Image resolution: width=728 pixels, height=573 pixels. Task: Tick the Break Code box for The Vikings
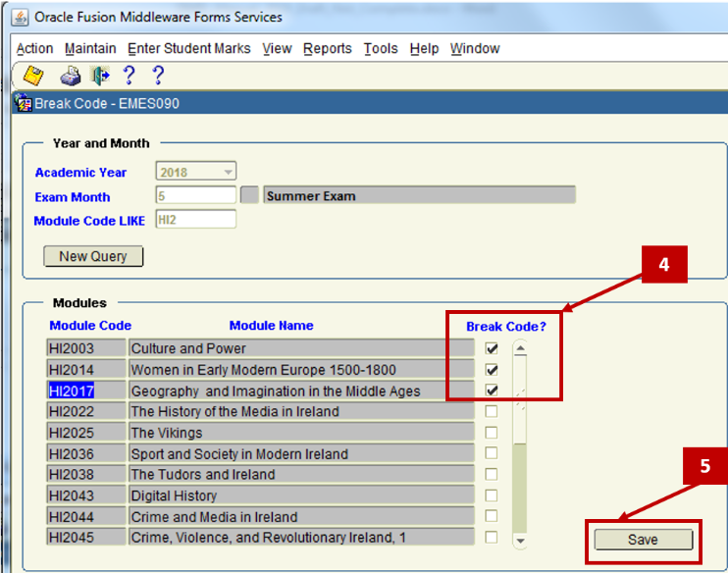click(492, 433)
